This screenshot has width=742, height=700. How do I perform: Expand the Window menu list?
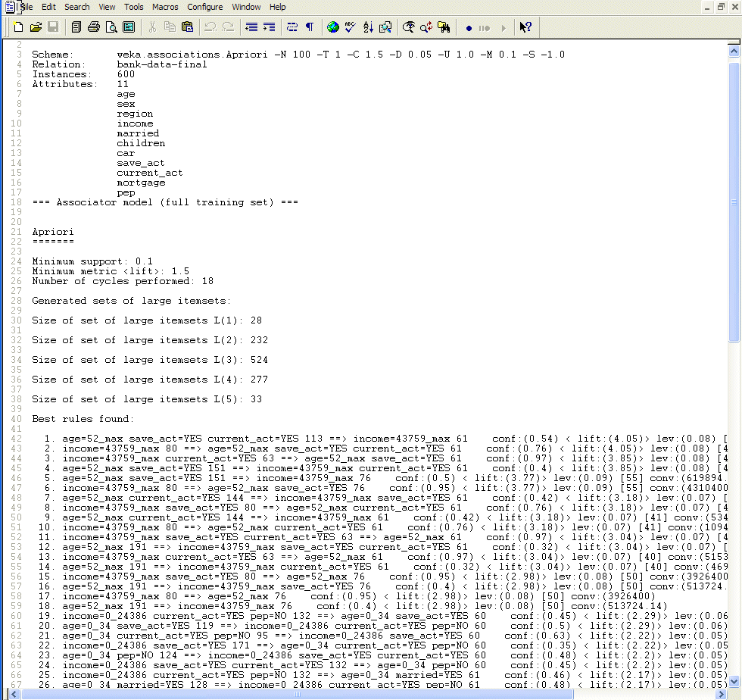point(246,7)
